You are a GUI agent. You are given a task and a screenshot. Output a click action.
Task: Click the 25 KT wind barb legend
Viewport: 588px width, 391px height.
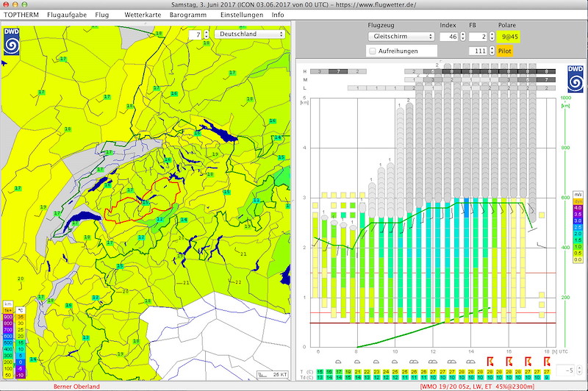273,375
